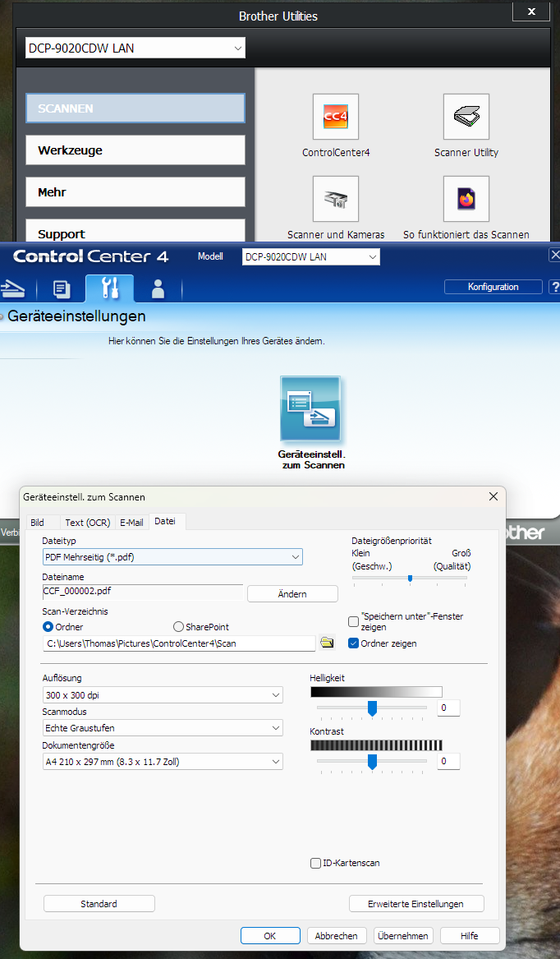Switch to the E-Mail tab
The image size is (560, 959).
point(131,523)
